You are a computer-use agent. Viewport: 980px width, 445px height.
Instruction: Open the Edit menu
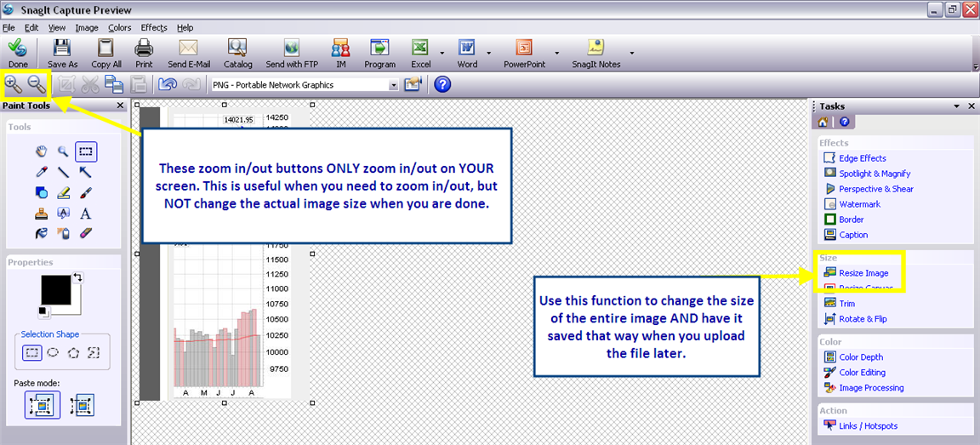pyautogui.click(x=31, y=27)
